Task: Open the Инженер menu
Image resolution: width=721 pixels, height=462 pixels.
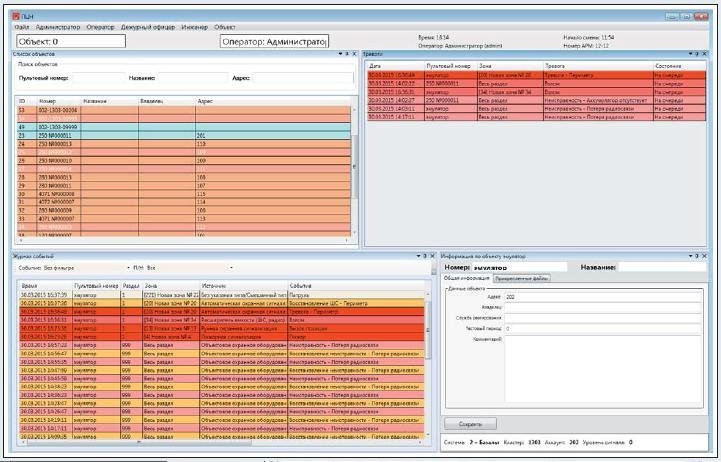Action: coord(194,27)
